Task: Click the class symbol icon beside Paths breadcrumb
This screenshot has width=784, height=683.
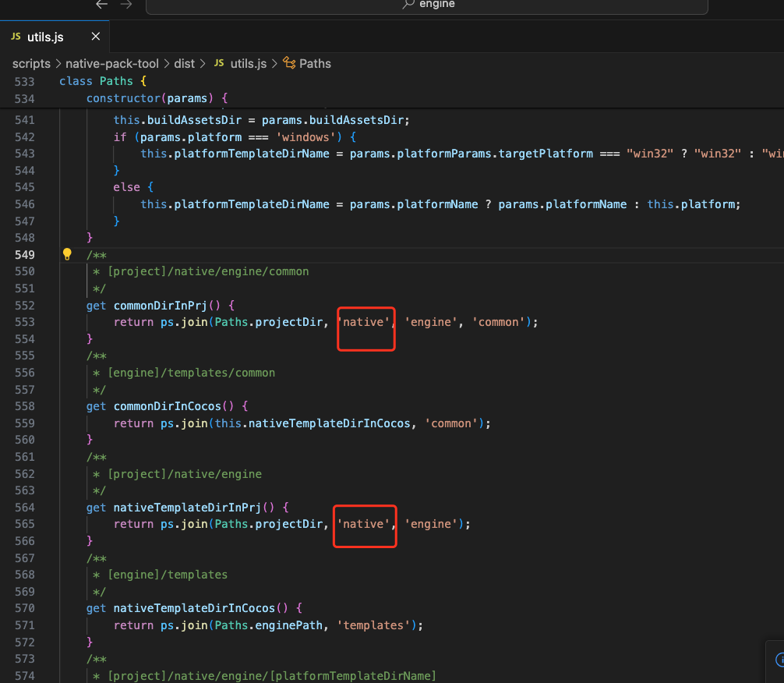Action: [x=289, y=63]
